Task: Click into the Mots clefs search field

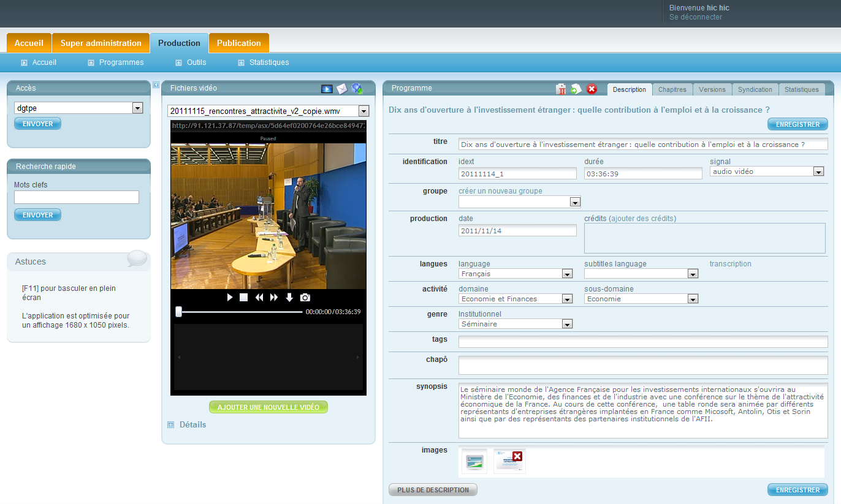Action: pos(77,197)
